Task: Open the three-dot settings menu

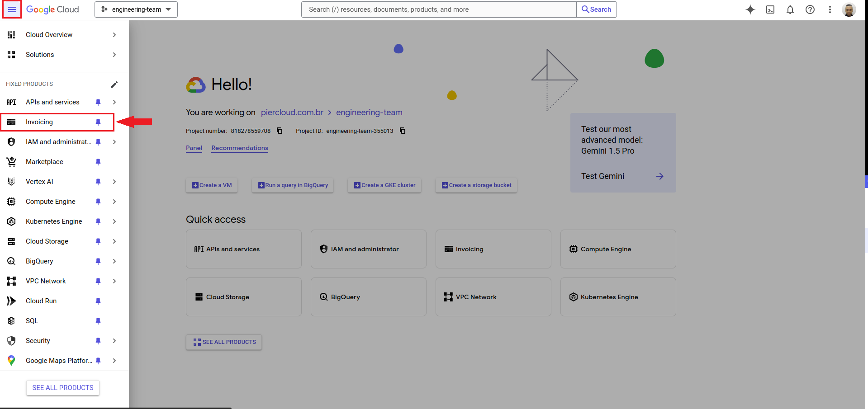Action: point(830,9)
